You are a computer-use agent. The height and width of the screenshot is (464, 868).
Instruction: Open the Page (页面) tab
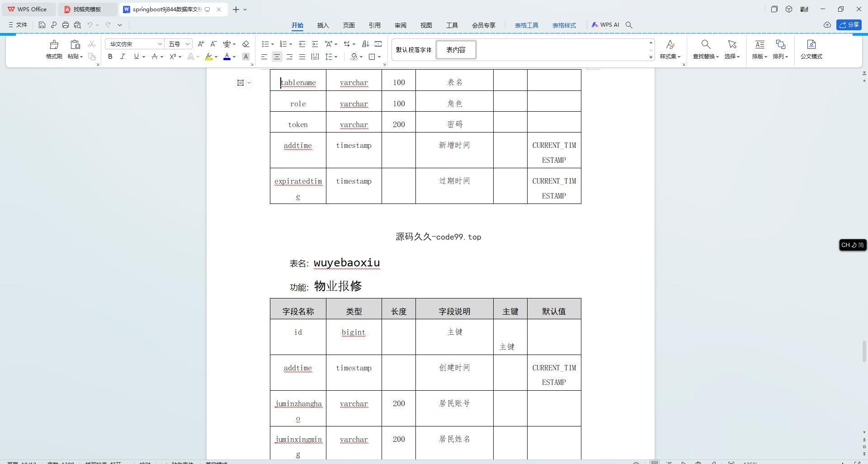click(349, 25)
